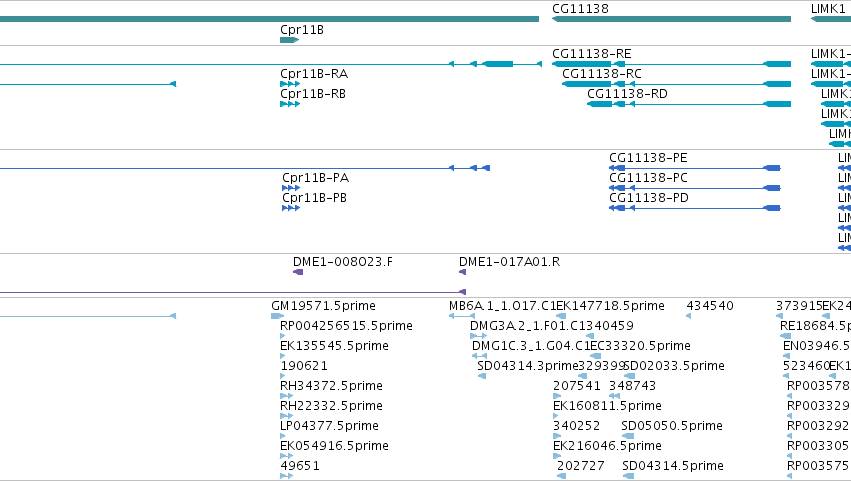This screenshot has width=851, height=481.
Task: Click the DME1-017A01.R feature label
Action: pyautogui.click(x=509, y=262)
